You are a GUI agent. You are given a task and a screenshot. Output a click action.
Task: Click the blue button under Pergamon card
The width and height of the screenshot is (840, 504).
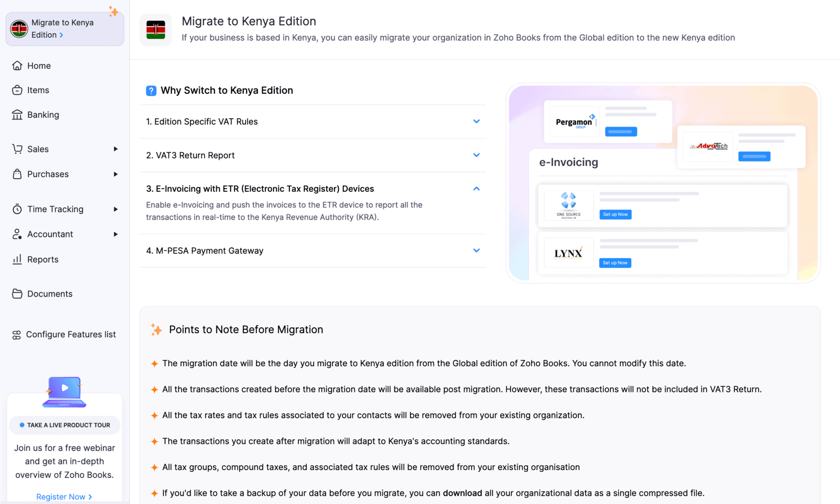click(x=621, y=132)
